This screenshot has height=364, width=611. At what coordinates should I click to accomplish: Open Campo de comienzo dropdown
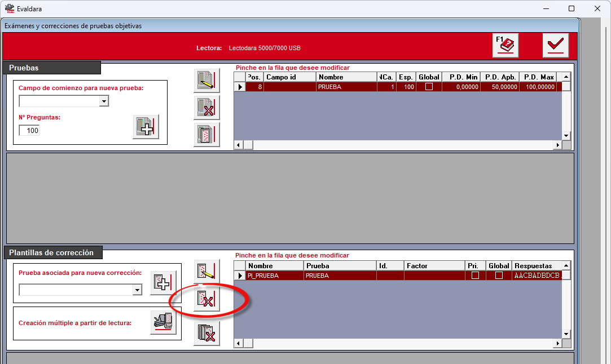(x=104, y=101)
